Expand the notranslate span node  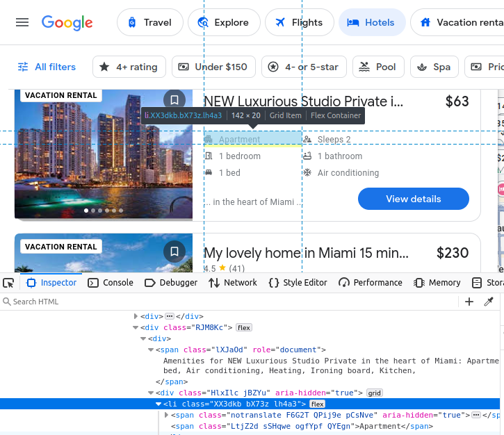pos(166,415)
